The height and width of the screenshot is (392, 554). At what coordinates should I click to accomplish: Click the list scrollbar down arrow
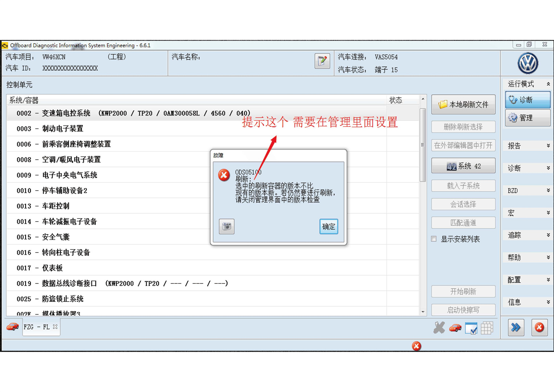(x=423, y=312)
